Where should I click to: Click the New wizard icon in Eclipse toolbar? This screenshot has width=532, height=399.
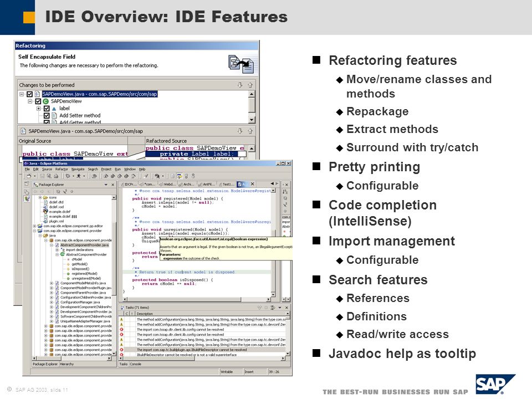click(29, 176)
